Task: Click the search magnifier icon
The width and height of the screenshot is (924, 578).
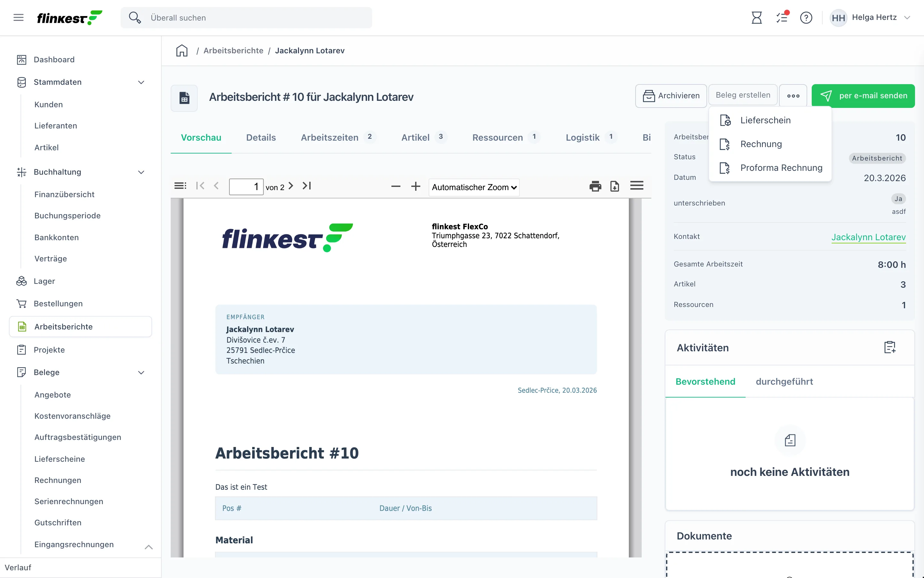Action: click(134, 18)
